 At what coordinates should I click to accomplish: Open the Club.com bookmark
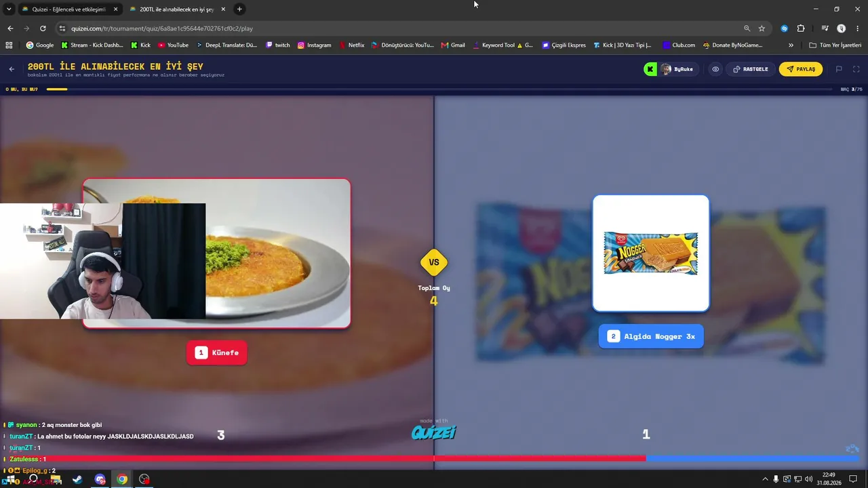pos(679,45)
